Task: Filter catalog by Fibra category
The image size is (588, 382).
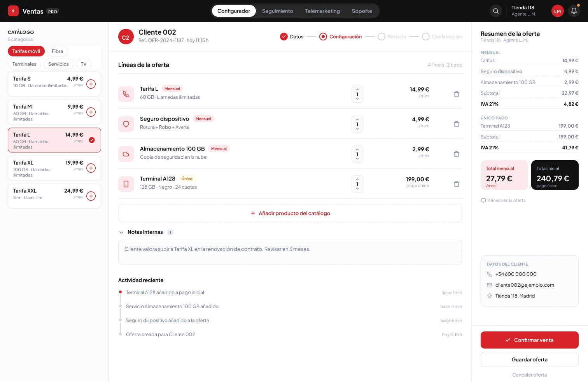Action: click(x=58, y=51)
